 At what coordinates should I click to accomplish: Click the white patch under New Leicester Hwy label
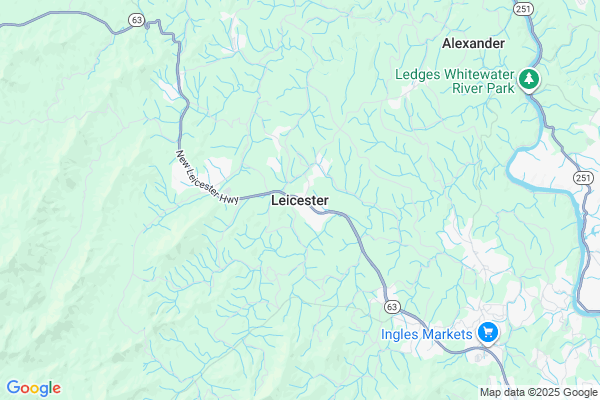tap(183, 183)
